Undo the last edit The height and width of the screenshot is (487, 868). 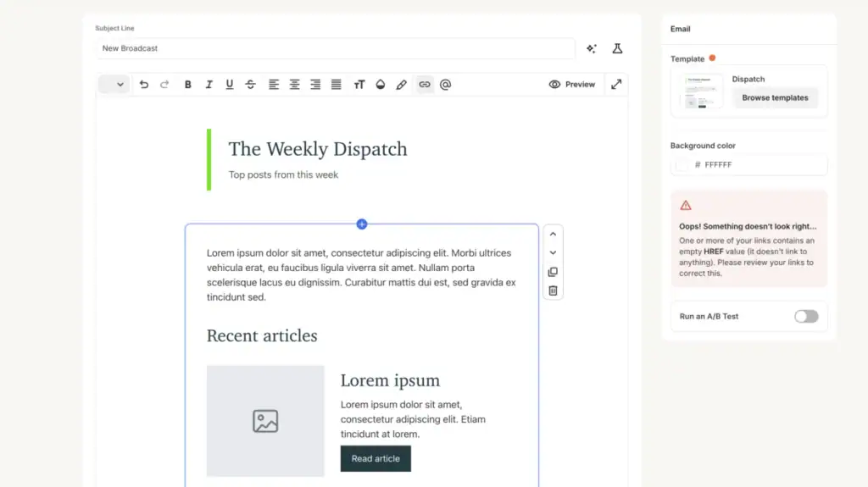coord(144,85)
